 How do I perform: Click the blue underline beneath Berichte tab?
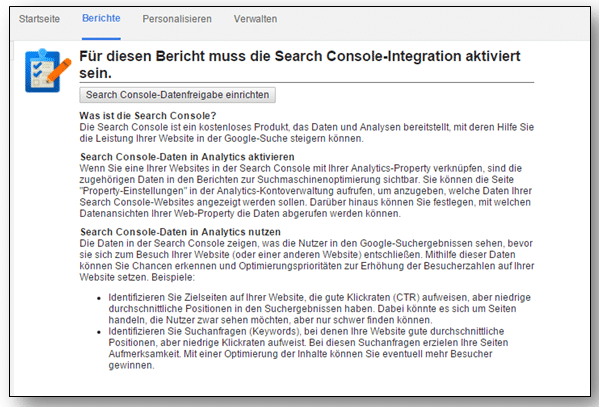[x=101, y=39]
